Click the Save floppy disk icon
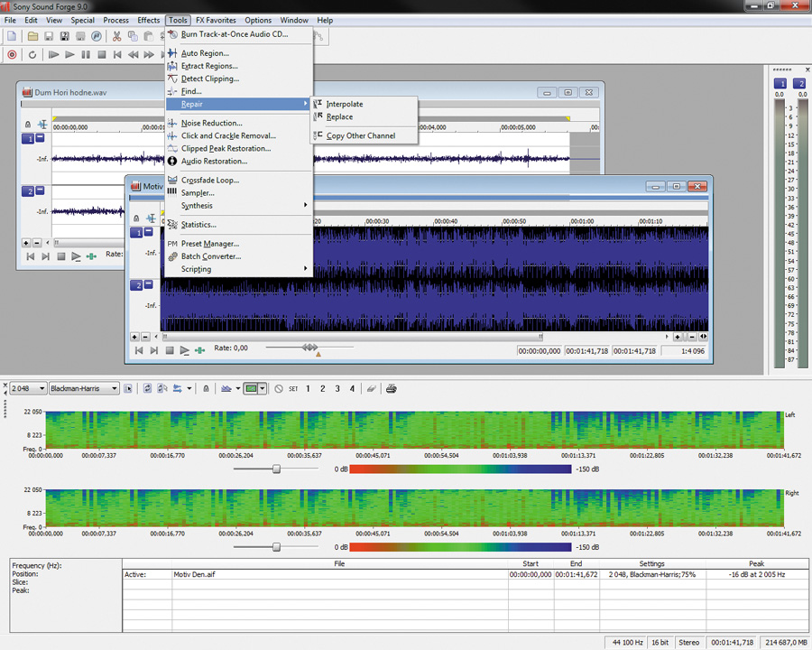This screenshot has height=650, width=812. [x=49, y=36]
